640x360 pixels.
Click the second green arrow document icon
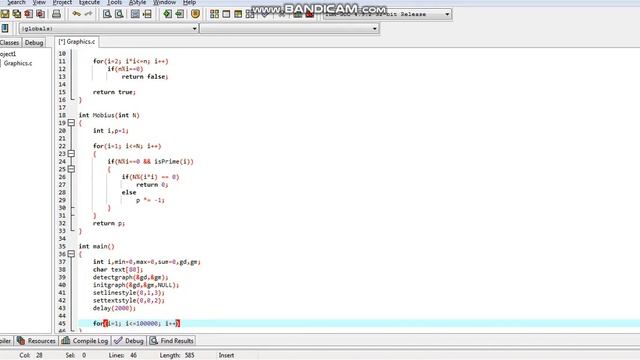pyautogui.click(x=179, y=14)
